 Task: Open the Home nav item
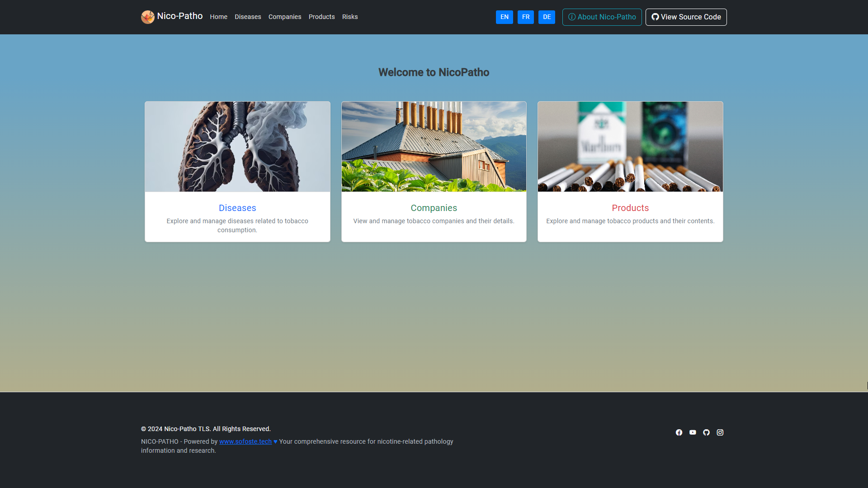(x=218, y=17)
